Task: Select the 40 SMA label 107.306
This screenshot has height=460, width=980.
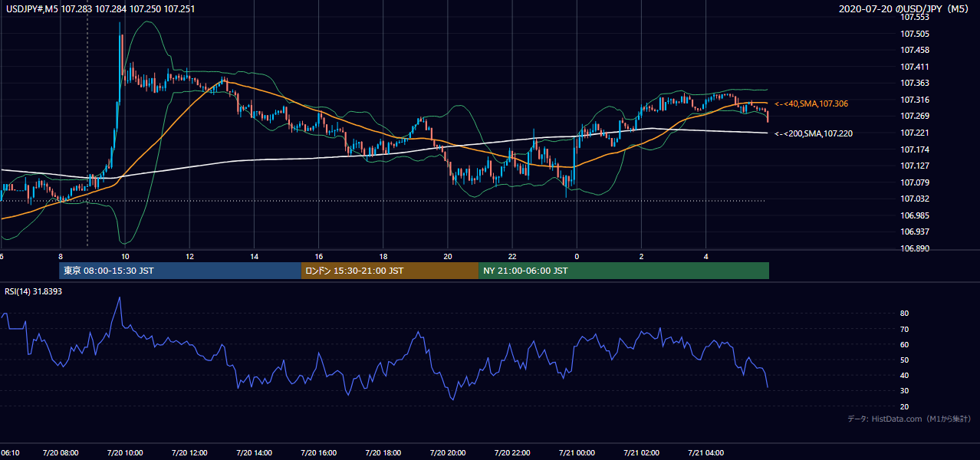Action: coord(811,103)
